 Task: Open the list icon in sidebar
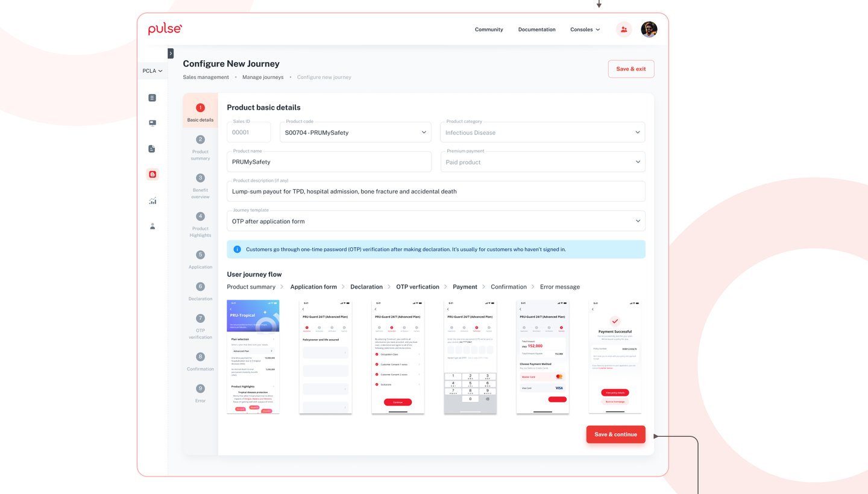[x=153, y=98]
